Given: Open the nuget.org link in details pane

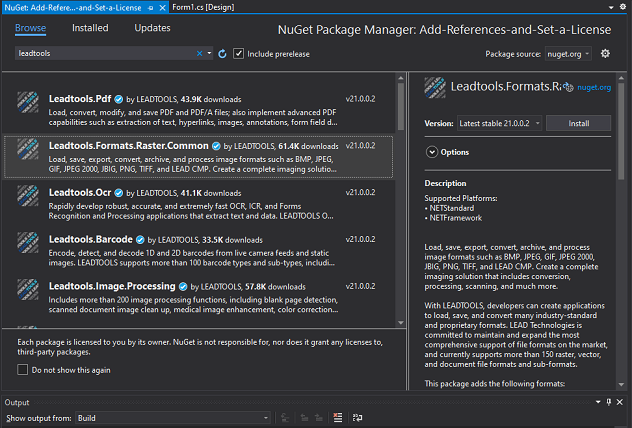Looking at the screenshot, I should (594, 87).
